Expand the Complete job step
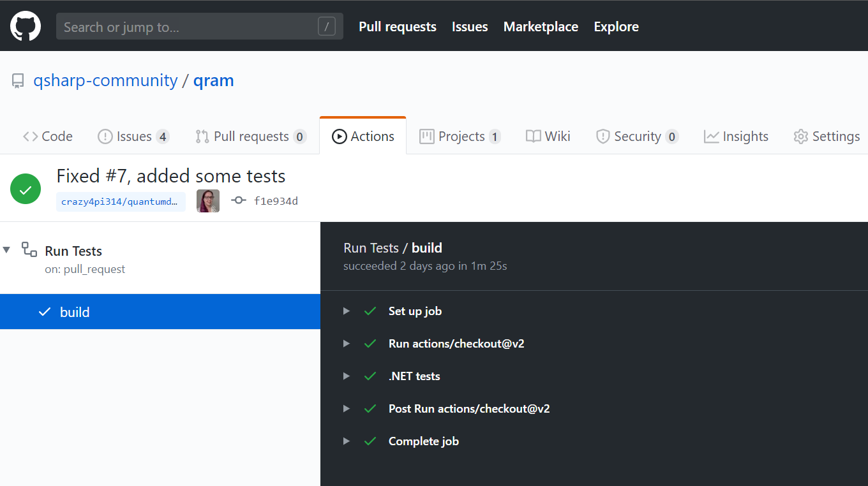 (347, 441)
